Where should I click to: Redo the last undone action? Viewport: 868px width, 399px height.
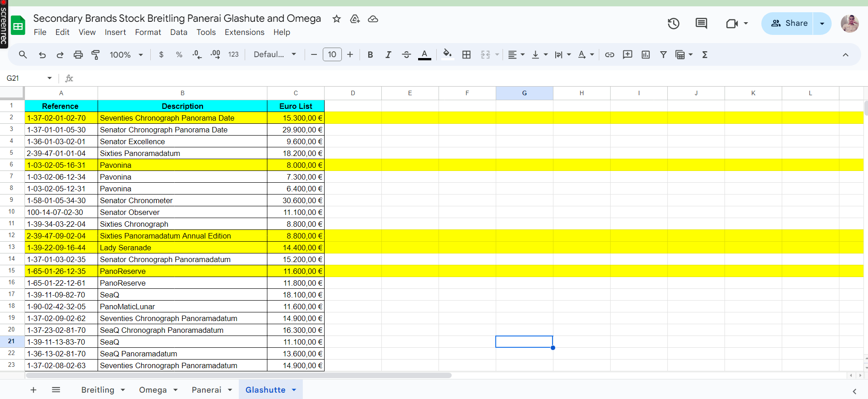(60, 54)
